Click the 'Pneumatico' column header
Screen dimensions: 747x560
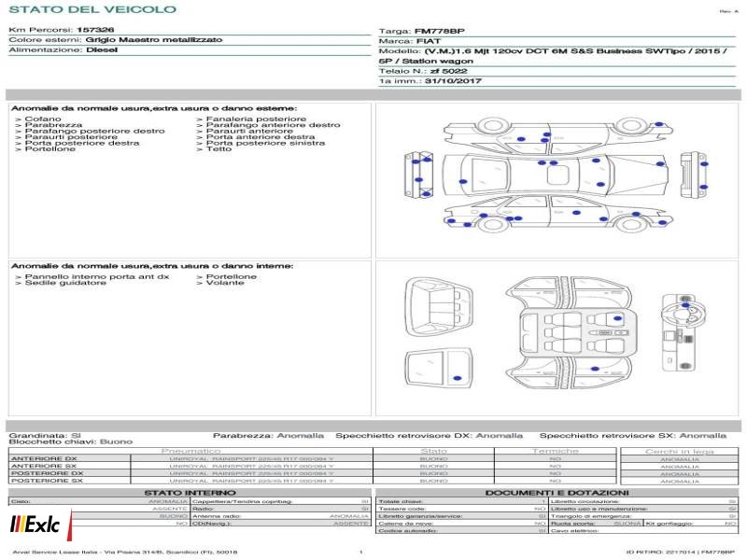click(190, 451)
